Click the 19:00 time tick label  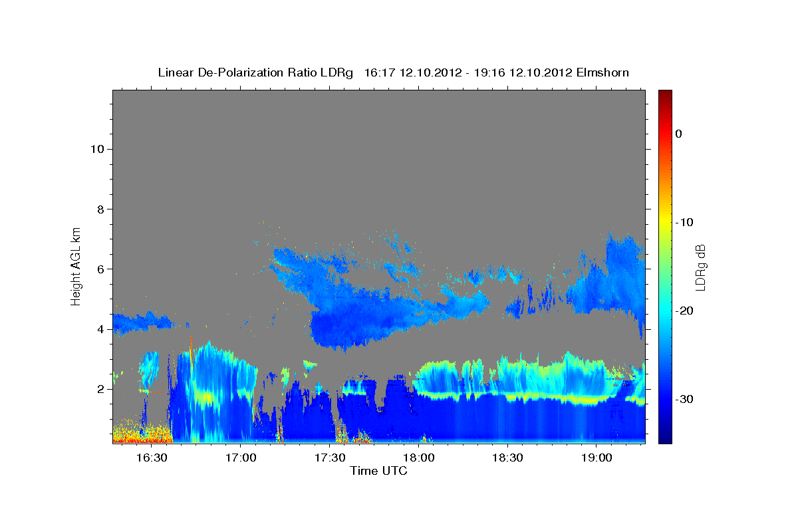(597, 458)
